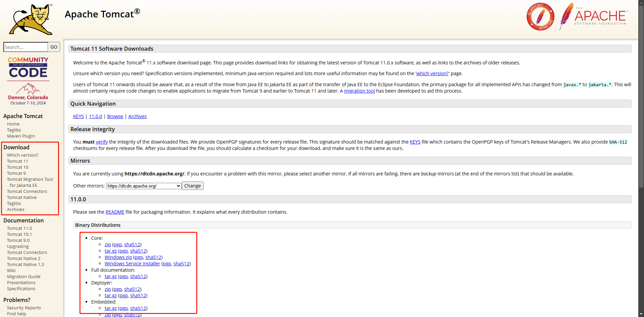Select Tomcat 11 in Download sidebar
Viewport: 644px width, 317px height.
[17, 161]
